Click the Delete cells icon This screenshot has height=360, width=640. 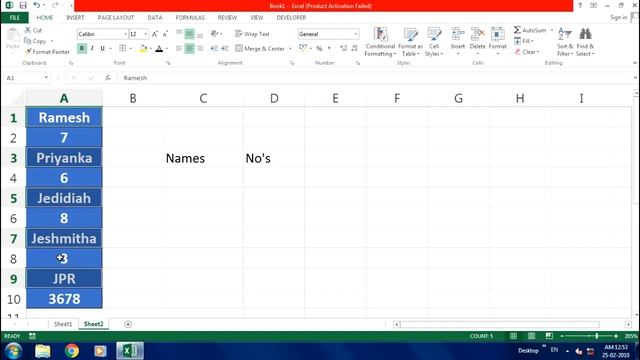[477, 35]
